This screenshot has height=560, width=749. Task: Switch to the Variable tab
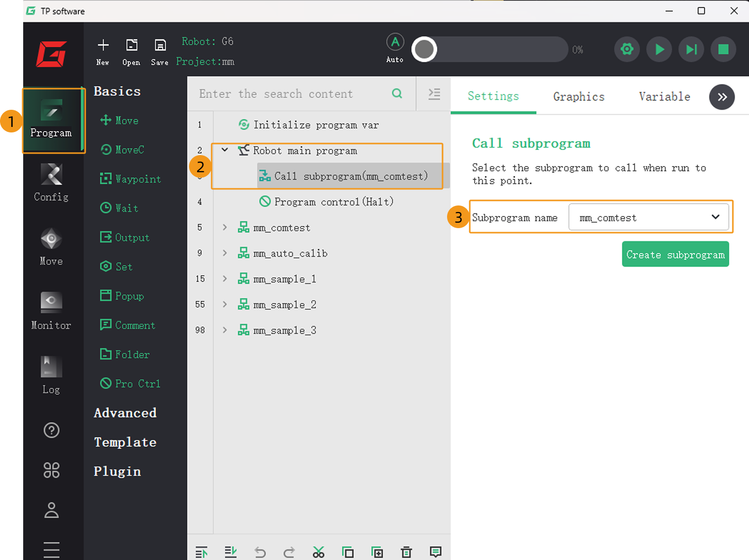[x=664, y=97]
